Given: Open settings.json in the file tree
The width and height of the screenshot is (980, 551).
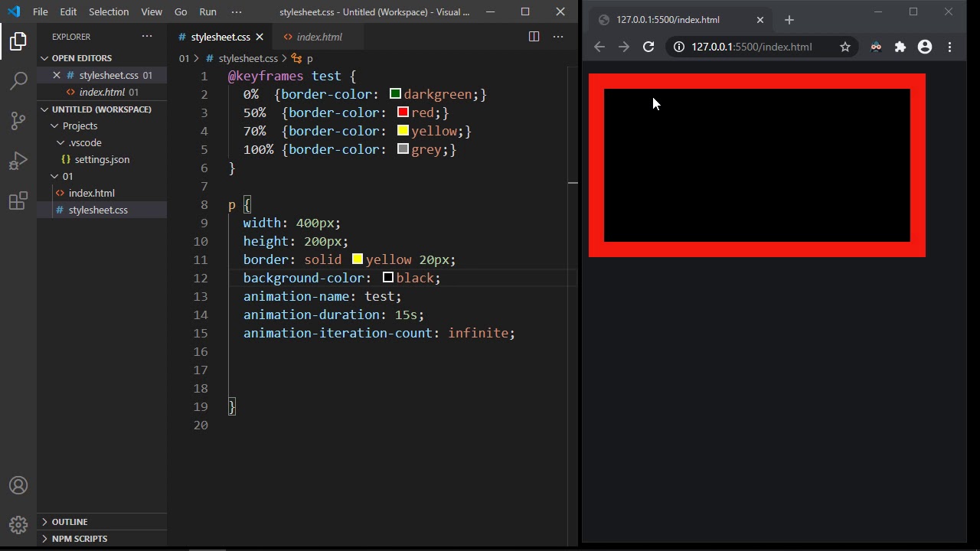Looking at the screenshot, I should coord(102,159).
